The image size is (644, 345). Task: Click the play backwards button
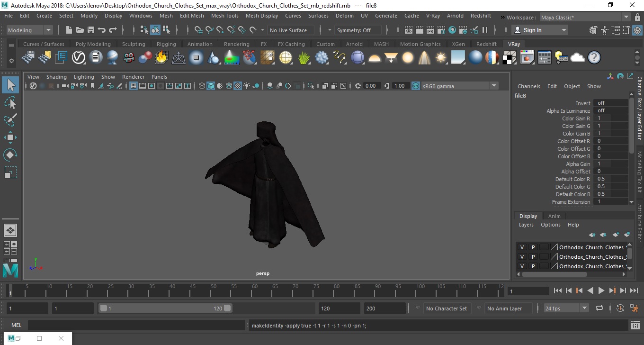tap(590, 291)
